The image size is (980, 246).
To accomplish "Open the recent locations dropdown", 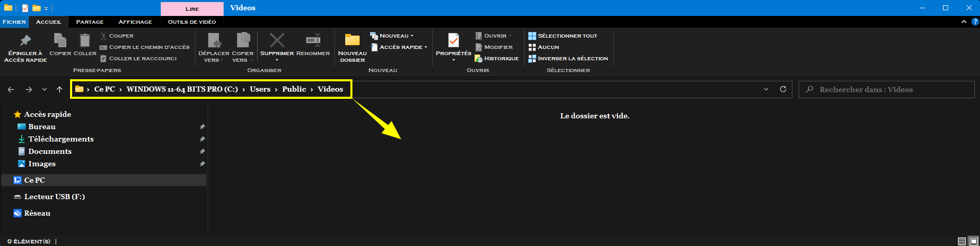I will click(x=44, y=90).
